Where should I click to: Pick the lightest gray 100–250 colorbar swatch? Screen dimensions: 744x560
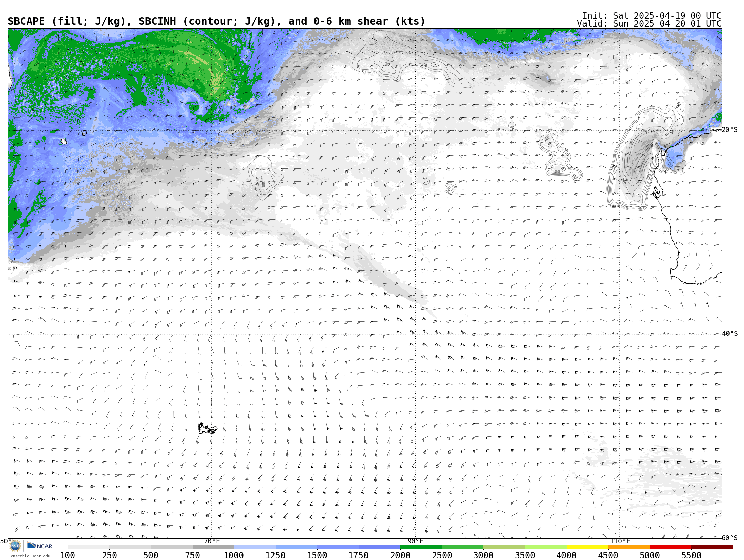pyautogui.click(x=89, y=547)
